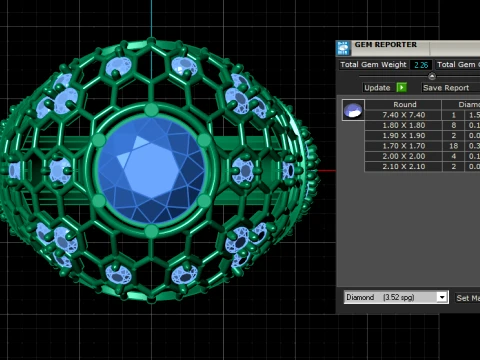The width and height of the screenshot is (480, 360).
Task: Adjust the Gem Reporter slider handle
Action: [432, 76]
